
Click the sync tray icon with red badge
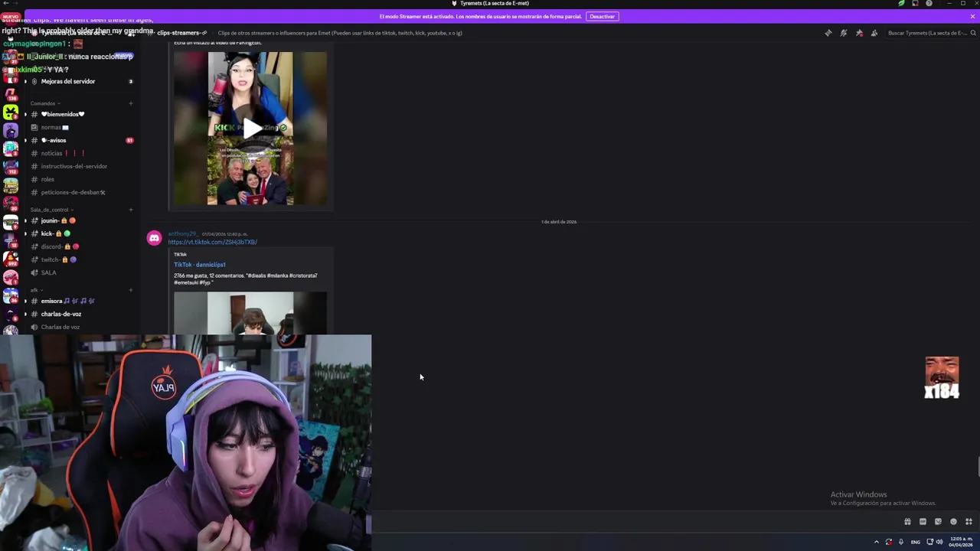[x=889, y=542]
